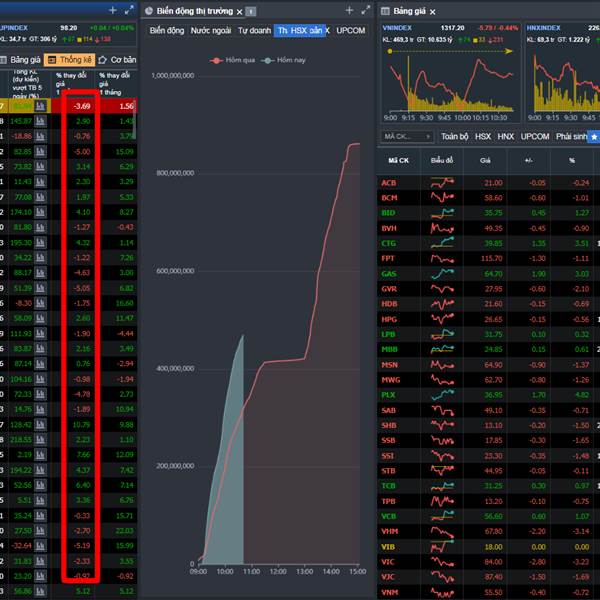Open the PLX sparkline chart
The width and height of the screenshot is (600, 600).
coord(442,395)
